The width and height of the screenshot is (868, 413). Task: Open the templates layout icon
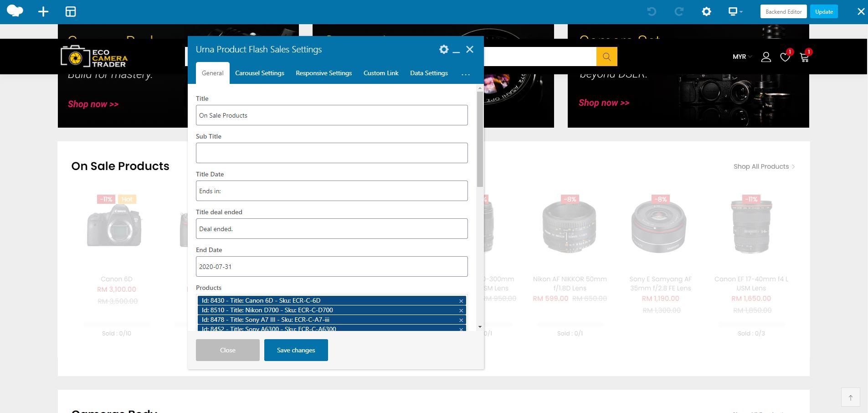click(x=71, y=12)
